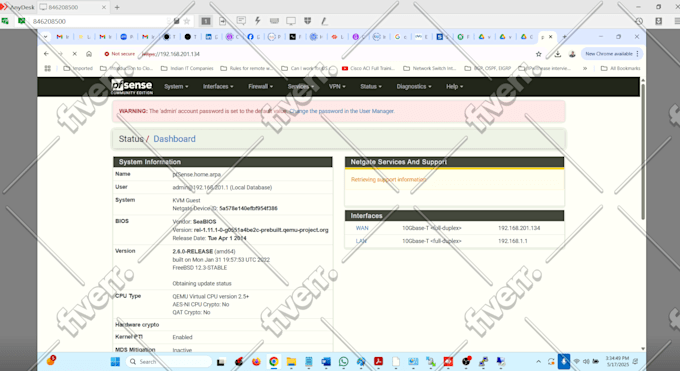This screenshot has height=371, width=680.
Task: Open the Help dropdown menu
Action: pos(454,86)
